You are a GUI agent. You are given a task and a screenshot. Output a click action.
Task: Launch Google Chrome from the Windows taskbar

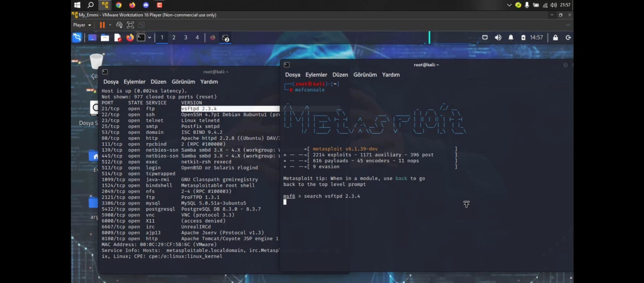(x=118, y=5)
